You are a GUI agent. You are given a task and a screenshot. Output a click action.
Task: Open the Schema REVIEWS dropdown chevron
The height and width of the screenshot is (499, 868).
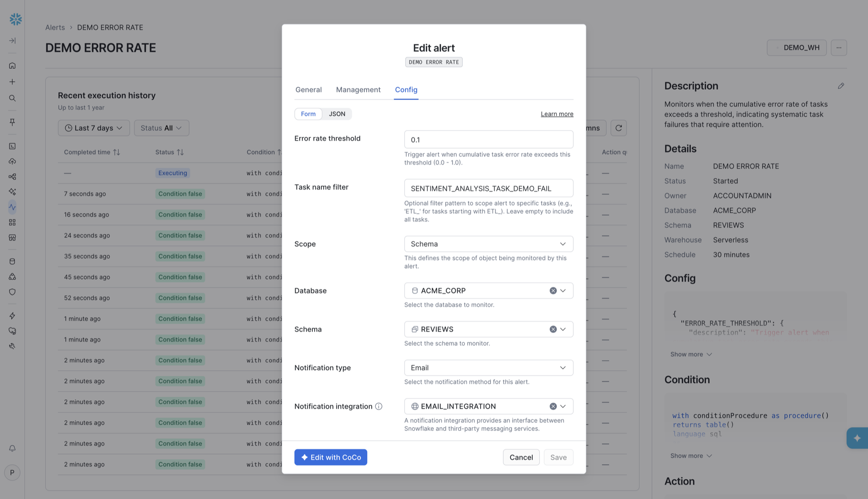[x=563, y=329]
